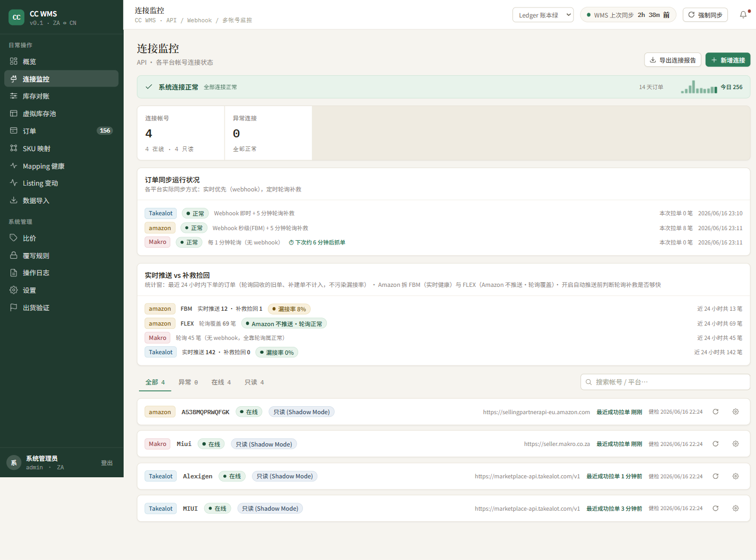Open 库存对账 in the sidebar
Screen dimensions: 756x560
point(61,96)
